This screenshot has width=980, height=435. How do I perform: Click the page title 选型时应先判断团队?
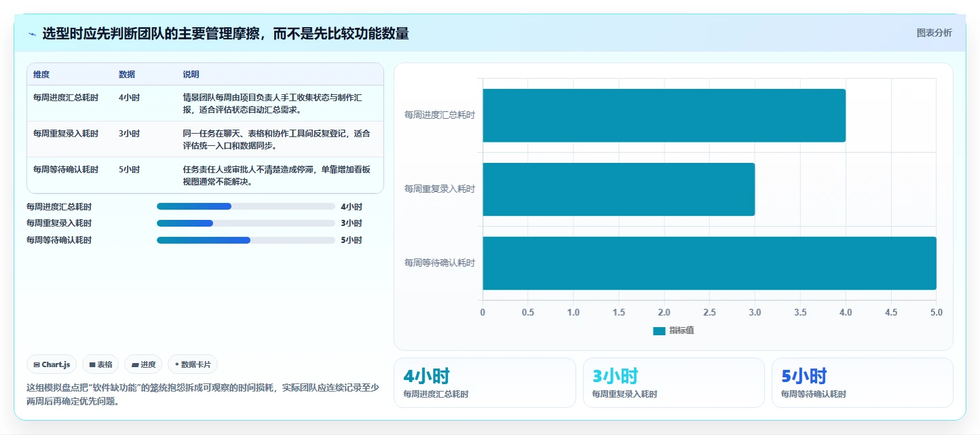pyautogui.click(x=225, y=34)
